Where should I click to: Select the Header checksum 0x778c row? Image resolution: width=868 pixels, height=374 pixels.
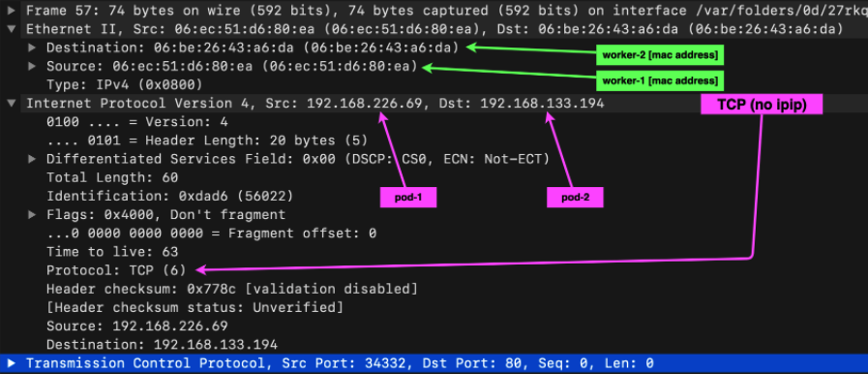[232, 290]
